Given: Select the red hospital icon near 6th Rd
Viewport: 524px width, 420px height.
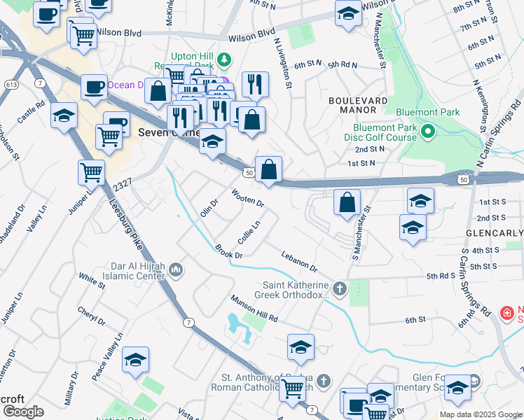Looking at the screenshot, I should pos(506,314).
